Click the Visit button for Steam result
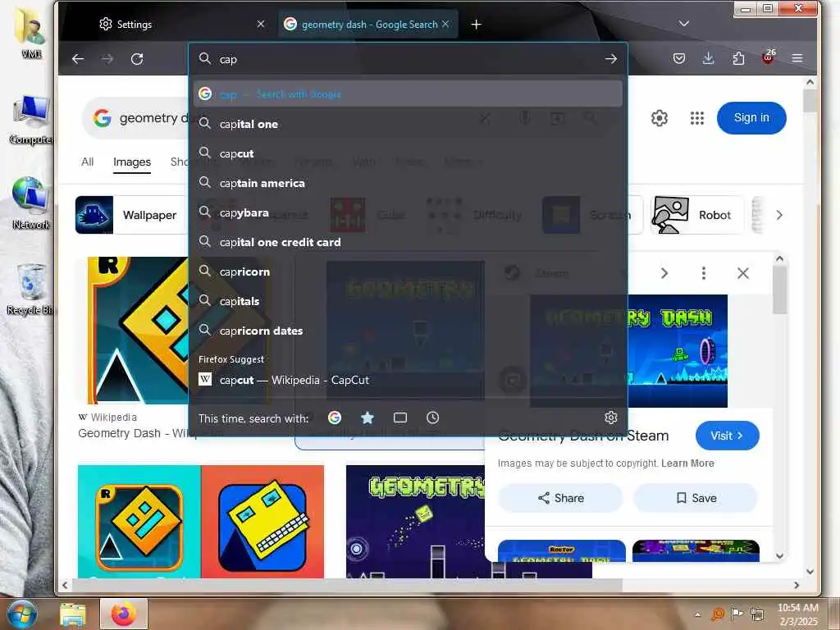Viewport: 840px width, 630px height. tap(727, 436)
